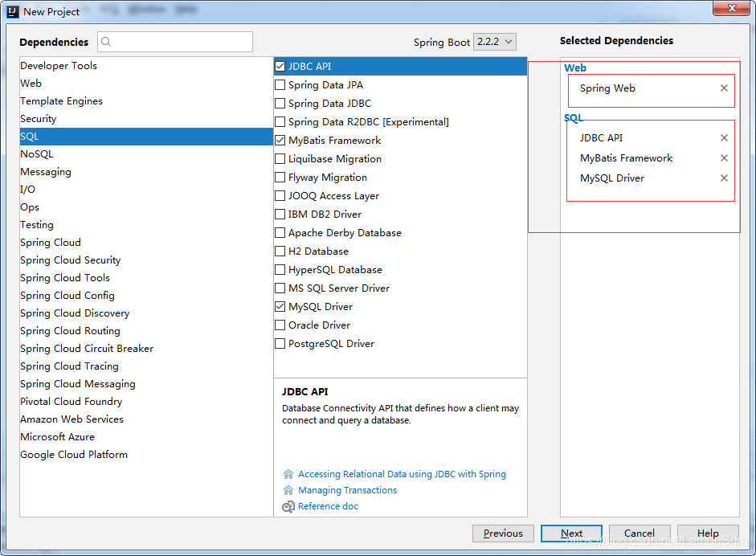756x556 pixels.
Task: Select Spring Cloud Tracing category
Action: [146, 366]
